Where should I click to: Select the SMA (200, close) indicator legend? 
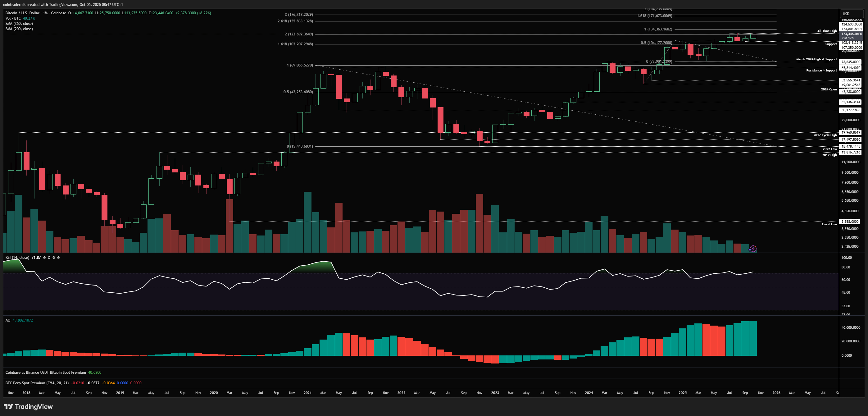point(19,29)
